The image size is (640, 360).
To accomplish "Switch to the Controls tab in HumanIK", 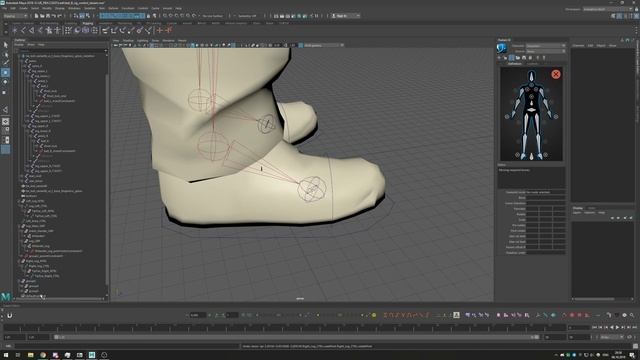I will pos(532,64).
